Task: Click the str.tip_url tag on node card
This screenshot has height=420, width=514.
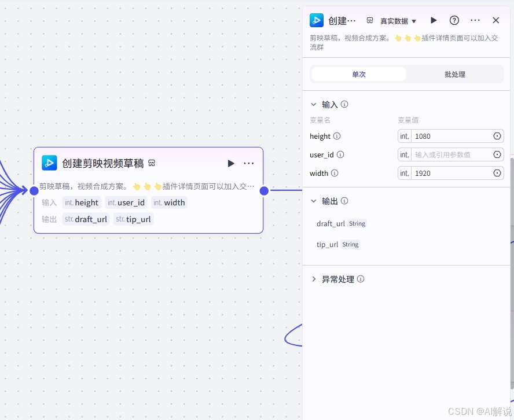Action: (133, 219)
